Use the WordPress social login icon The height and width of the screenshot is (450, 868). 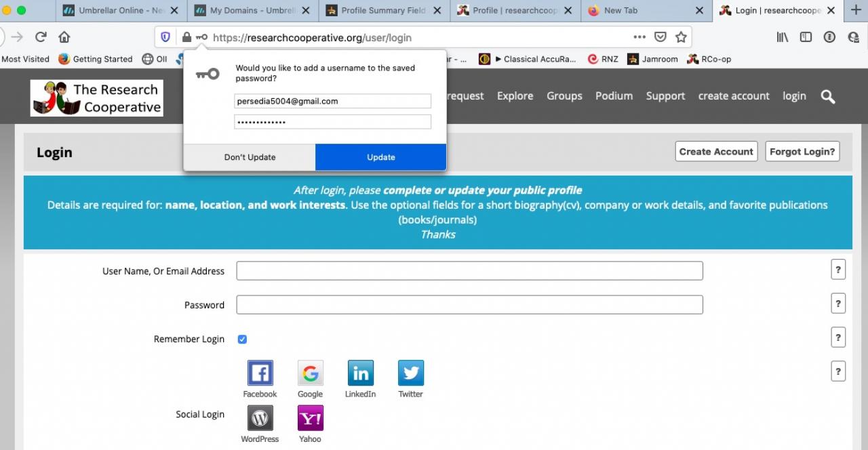pos(260,418)
